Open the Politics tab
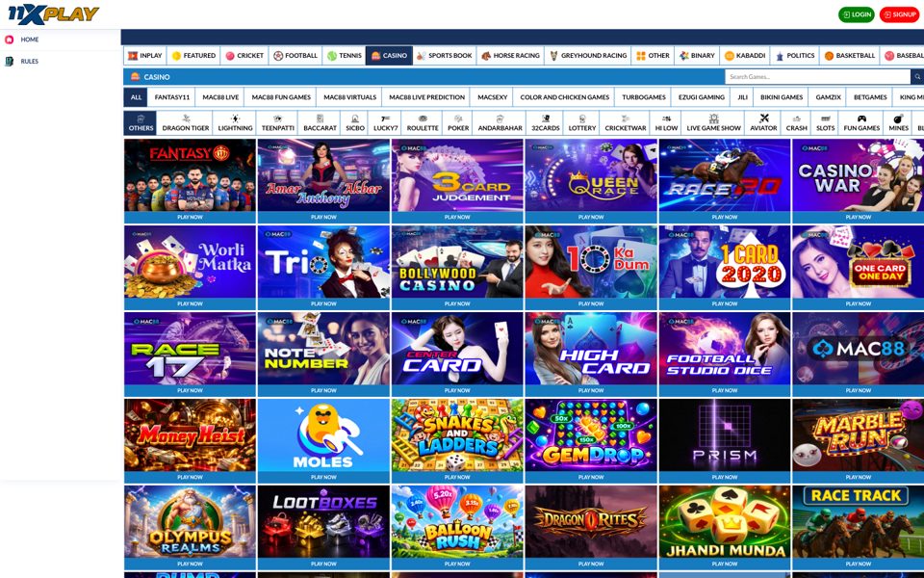Viewport: 924px width, 578px height. [x=795, y=56]
